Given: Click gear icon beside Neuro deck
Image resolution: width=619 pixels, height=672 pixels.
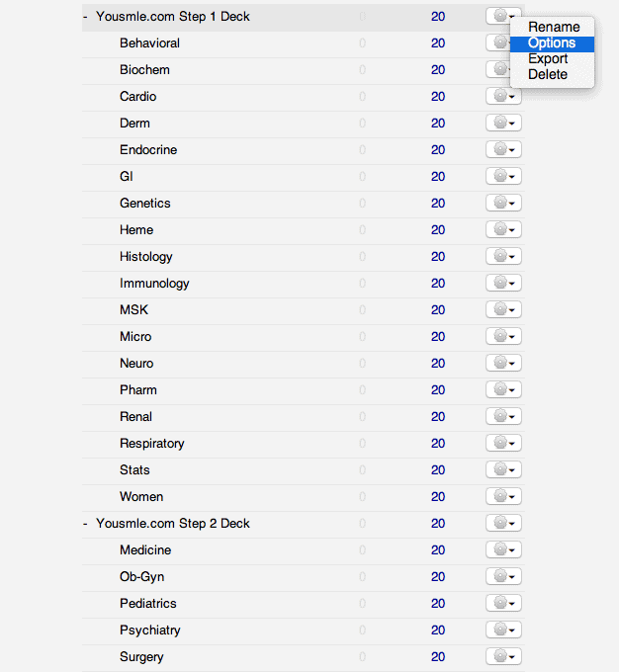Looking at the screenshot, I should click(503, 363).
